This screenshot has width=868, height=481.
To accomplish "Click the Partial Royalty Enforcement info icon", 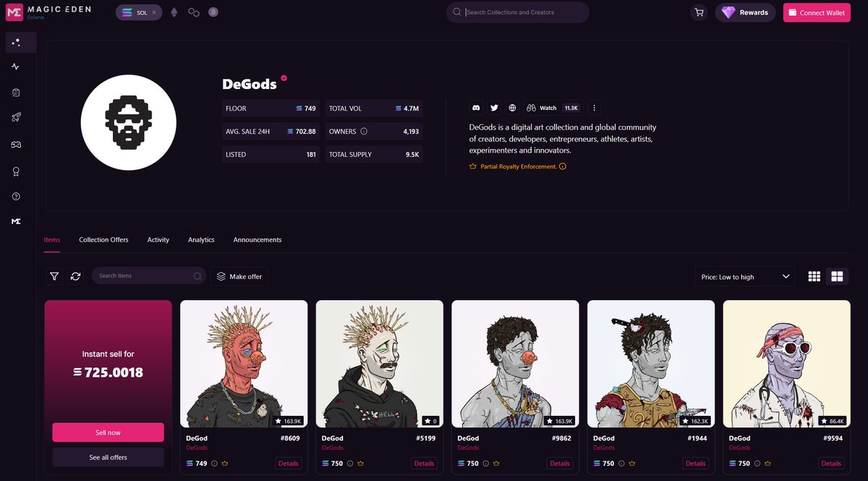I will (x=563, y=166).
